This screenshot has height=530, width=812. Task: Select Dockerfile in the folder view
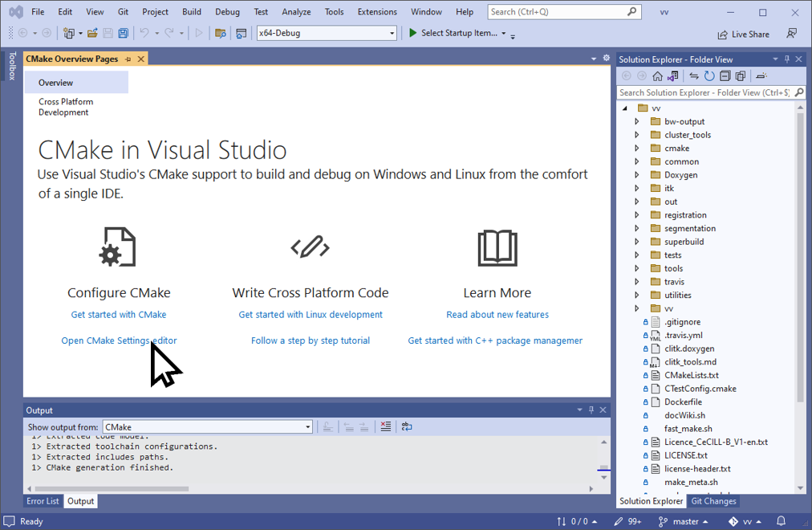click(683, 402)
